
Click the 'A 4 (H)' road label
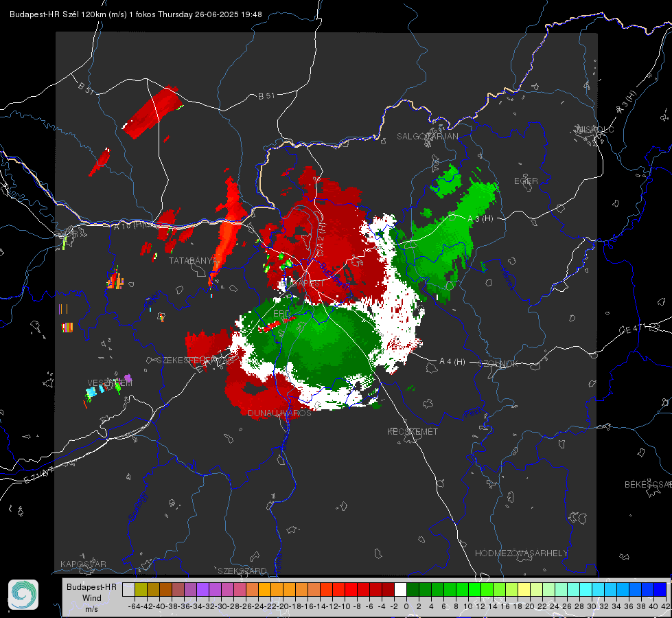click(452, 362)
